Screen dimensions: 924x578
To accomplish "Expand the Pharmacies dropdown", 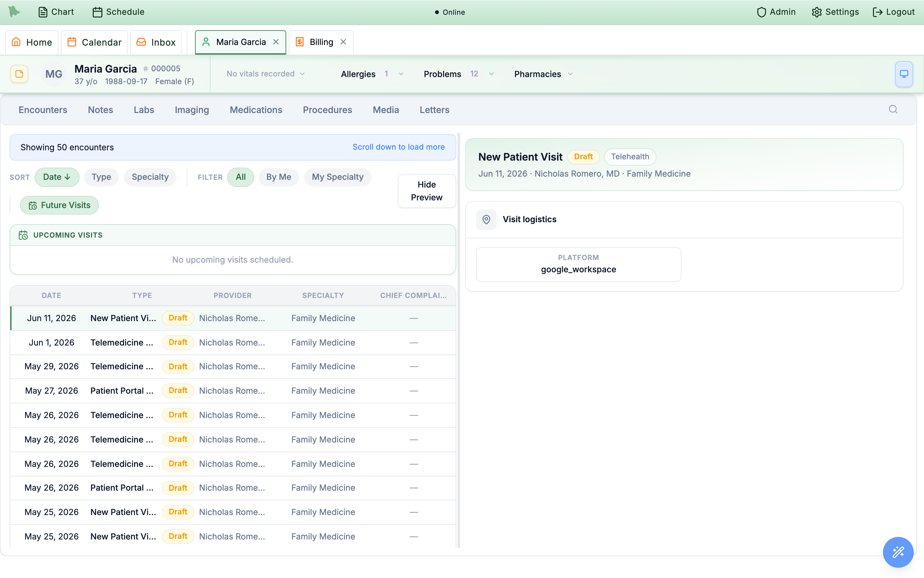I will [x=544, y=74].
